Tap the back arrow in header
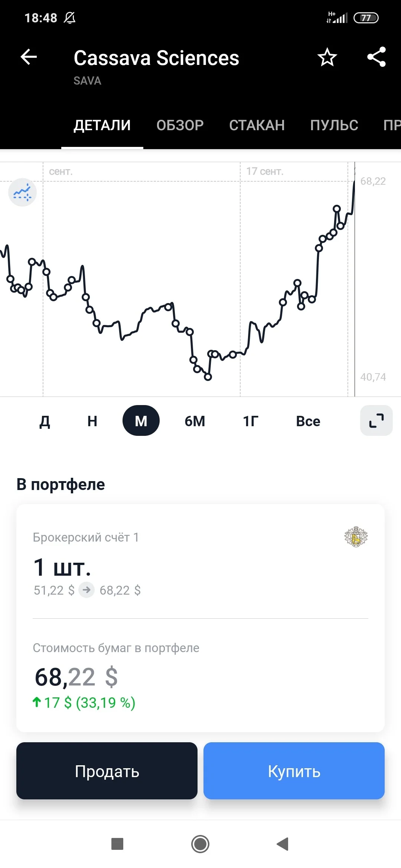401x868 pixels. click(29, 57)
